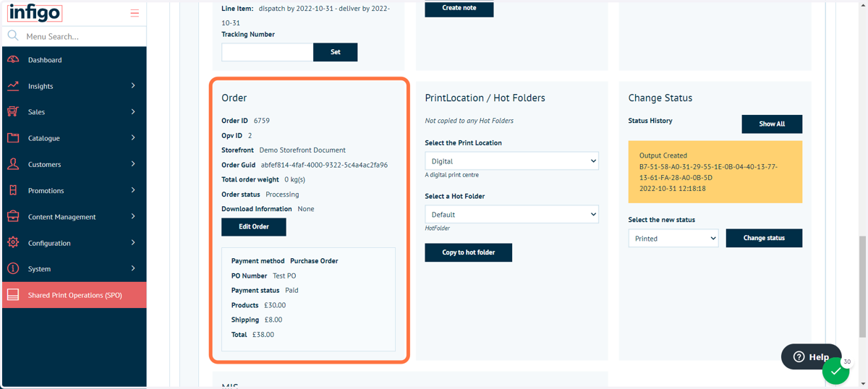Image resolution: width=868 pixels, height=389 pixels.
Task: Expand the Catalogue submenu chevron
Action: (133, 137)
